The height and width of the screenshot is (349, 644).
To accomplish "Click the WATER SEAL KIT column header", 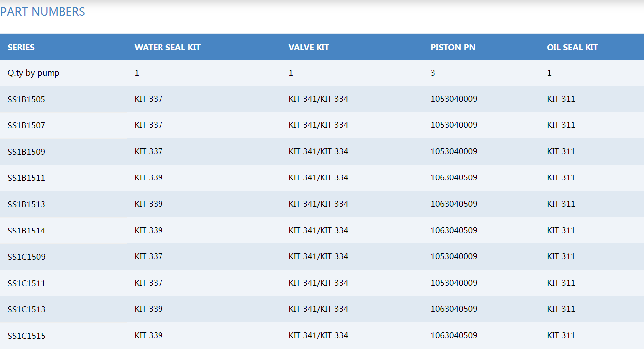I will (167, 47).
